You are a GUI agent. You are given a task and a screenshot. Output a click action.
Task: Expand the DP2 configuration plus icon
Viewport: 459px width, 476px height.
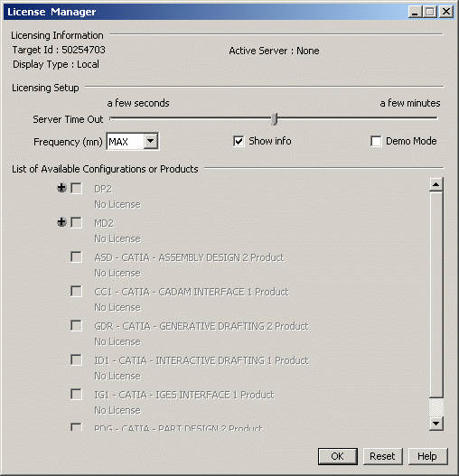(61, 188)
